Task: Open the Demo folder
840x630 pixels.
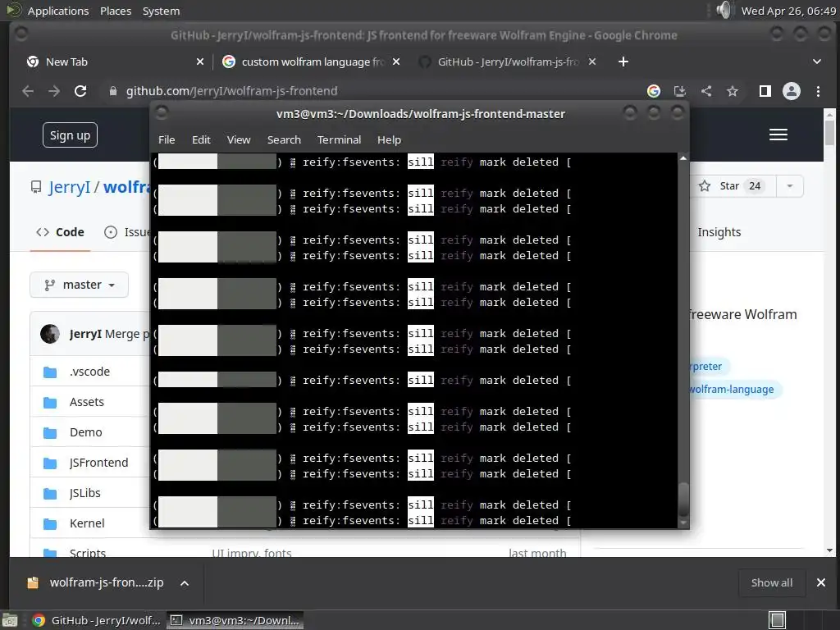Action: click(85, 432)
